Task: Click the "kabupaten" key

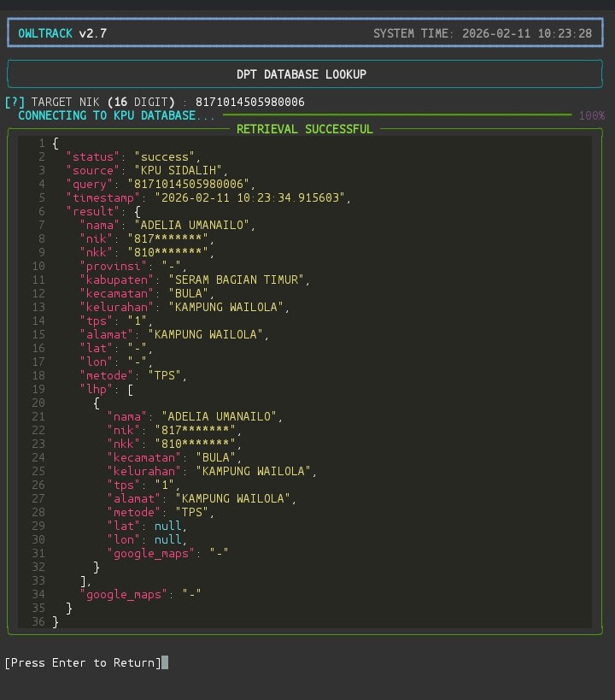Action: coord(117,279)
